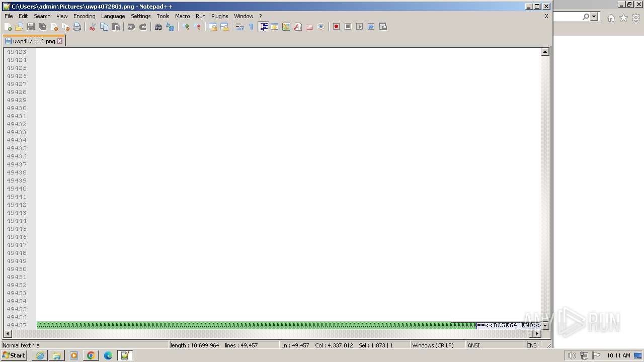
Task: Toggle show all characters
Action: coord(252,27)
